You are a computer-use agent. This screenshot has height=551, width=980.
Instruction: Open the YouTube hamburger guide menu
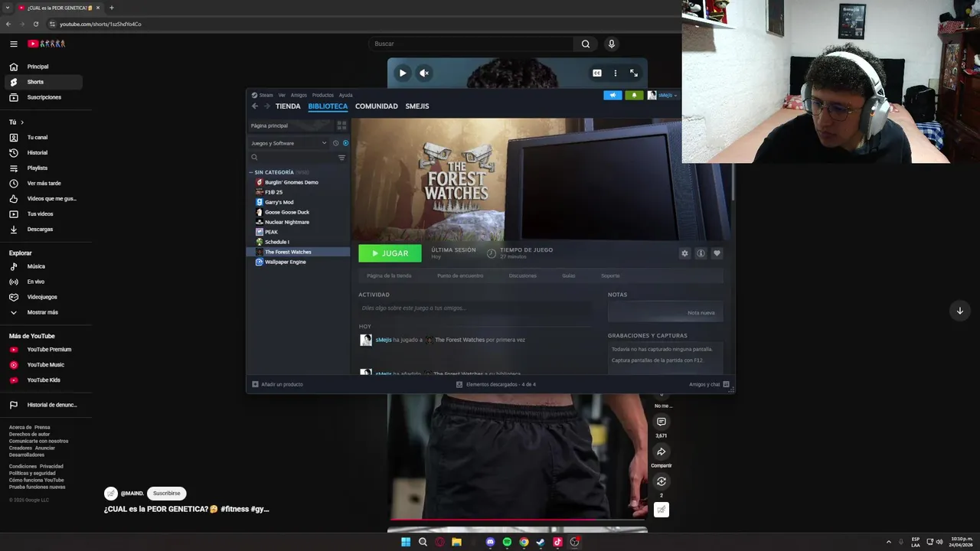point(13,44)
